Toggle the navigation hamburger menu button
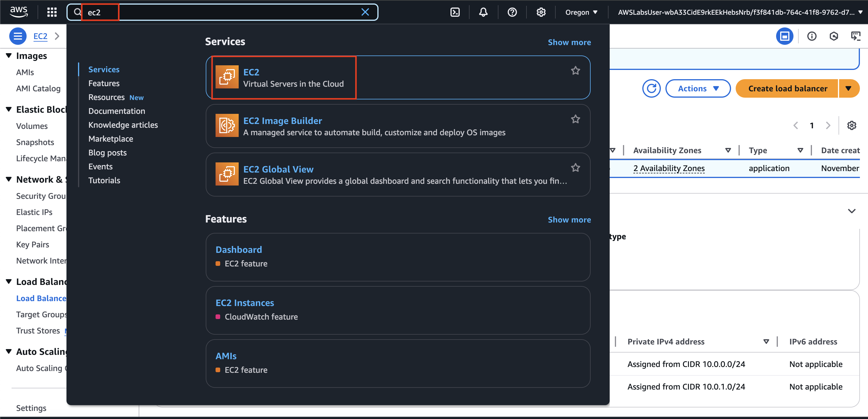Screen dimensions: 868x419 pos(18,36)
